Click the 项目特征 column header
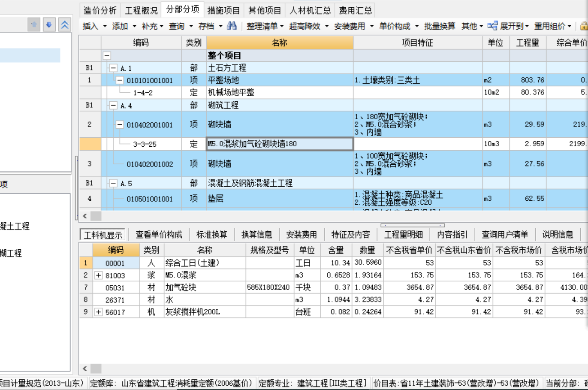The height and width of the screenshot is (390, 588). [418, 42]
